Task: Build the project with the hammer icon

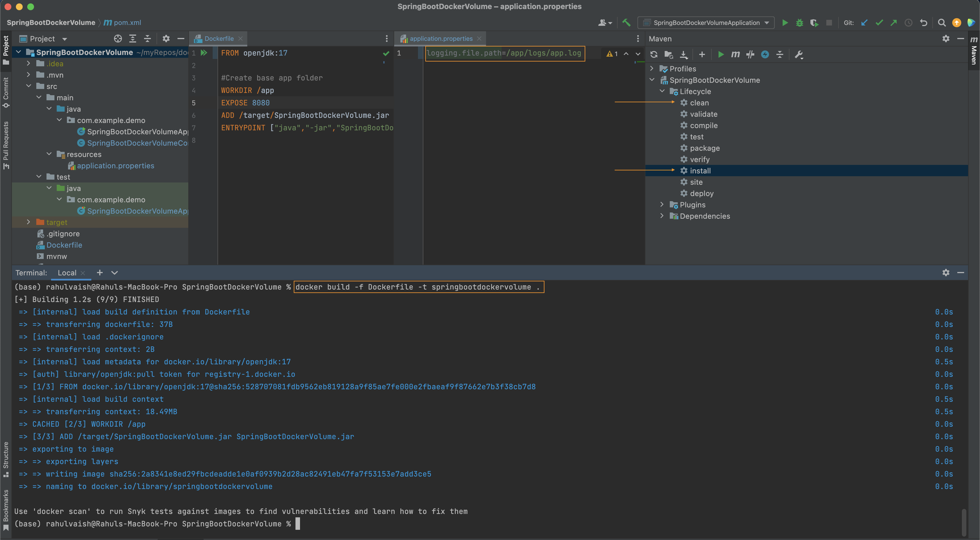Action: 626,23
